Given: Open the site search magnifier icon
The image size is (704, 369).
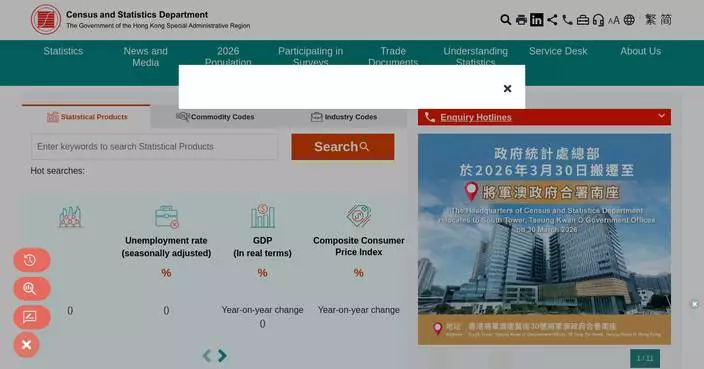Looking at the screenshot, I should click(x=506, y=20).
